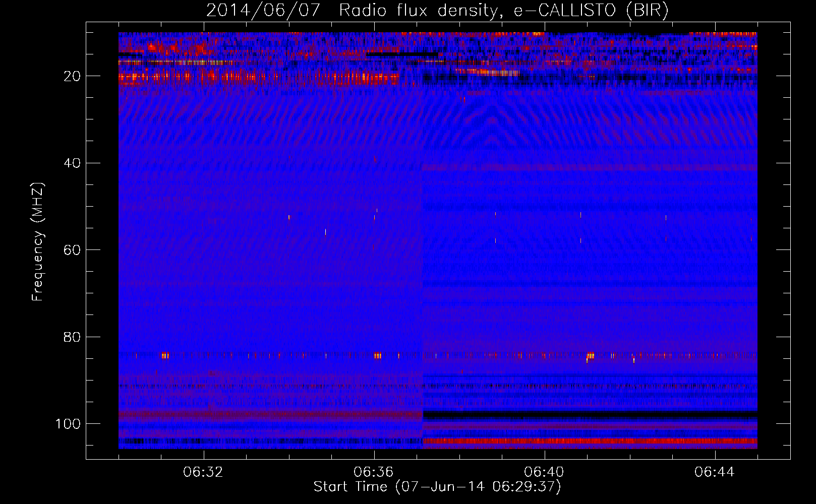The height and width of the screenshot is (504, 816).
Task: Click the "60" frequency tick label
Action: (x=73, y=250)
